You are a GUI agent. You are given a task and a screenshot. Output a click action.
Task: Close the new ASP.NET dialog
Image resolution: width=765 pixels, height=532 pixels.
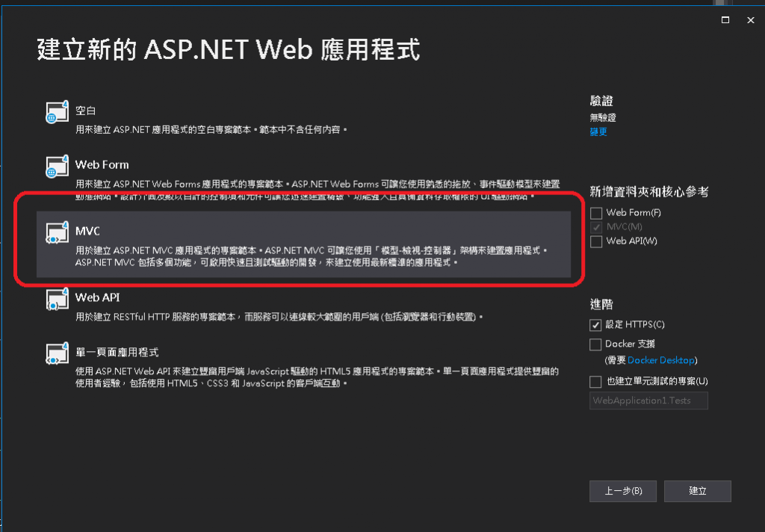pyautogui.click(x=750, y=20)
